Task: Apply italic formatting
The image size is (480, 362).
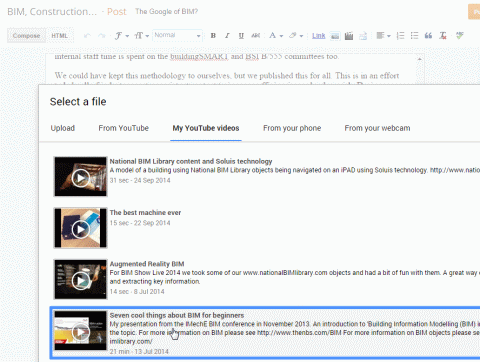Action: (x=227, y=36)
